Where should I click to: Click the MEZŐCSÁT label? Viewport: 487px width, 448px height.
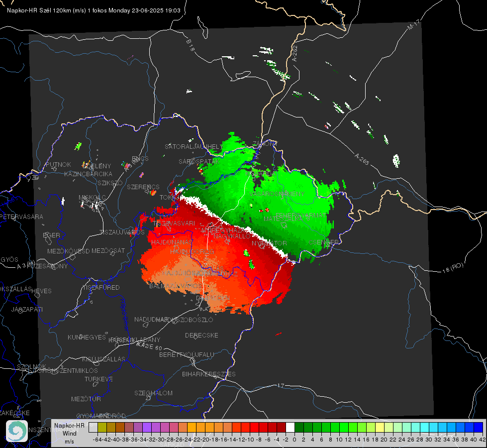tap(108, 250)
